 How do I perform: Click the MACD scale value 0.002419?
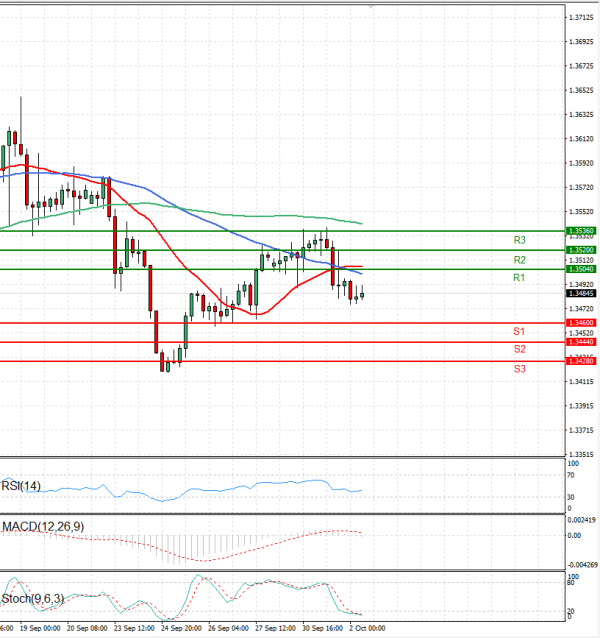(x=582, y=520)
